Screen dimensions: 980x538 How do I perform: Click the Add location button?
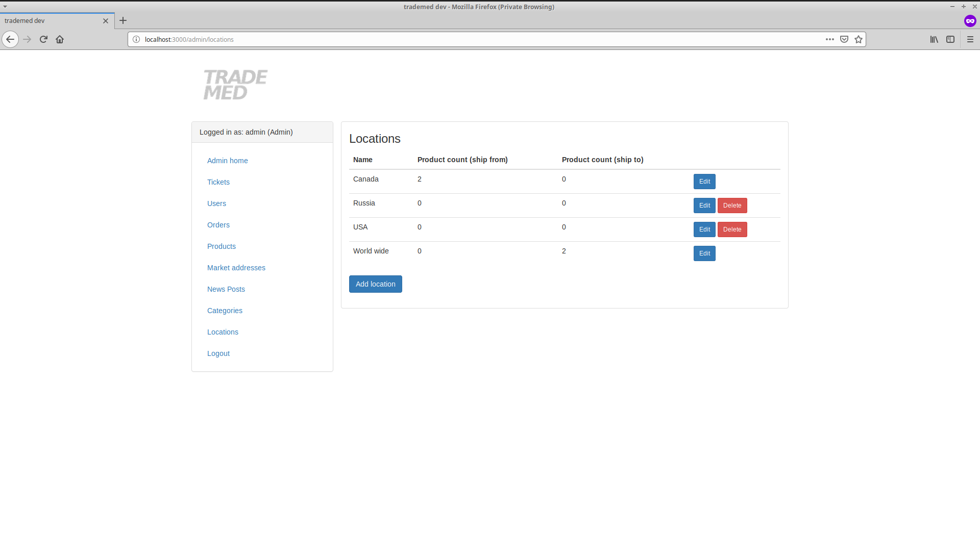[x=375, y=284]
